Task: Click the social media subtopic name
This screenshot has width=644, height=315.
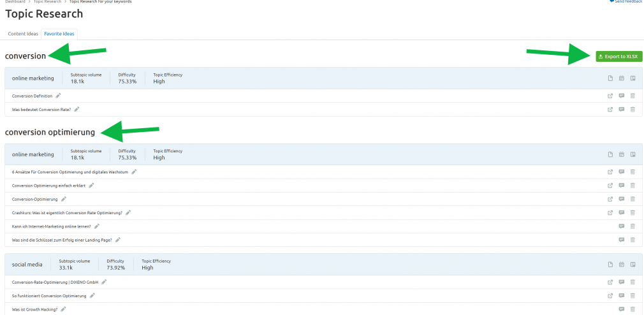Action: [27, 265]
